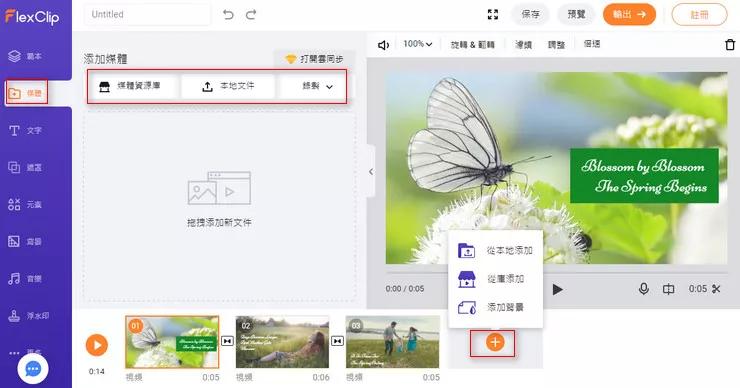Select the Blossom by Blossom text box
This screenshot has height=388, width=740.
pos(644,176)
